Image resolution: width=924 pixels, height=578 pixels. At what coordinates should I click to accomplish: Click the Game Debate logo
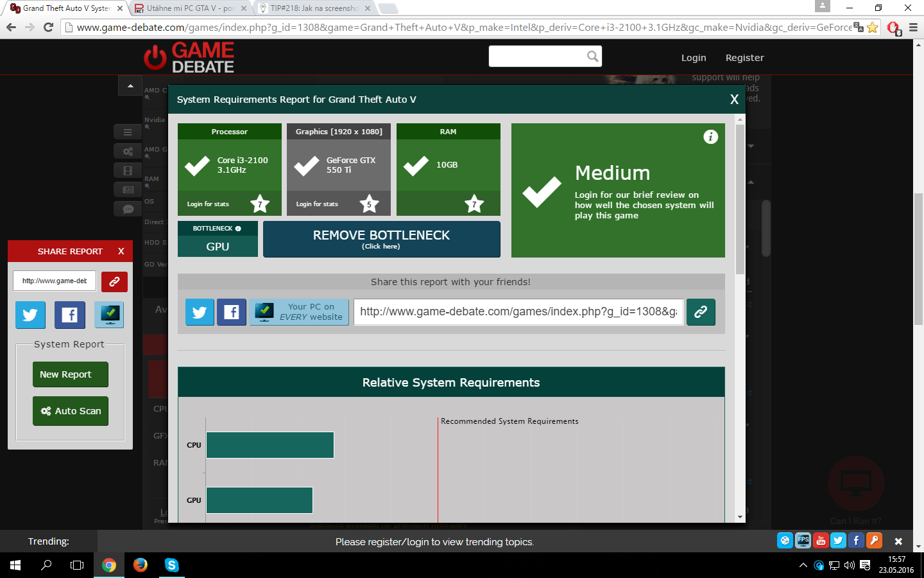(189, 57)
